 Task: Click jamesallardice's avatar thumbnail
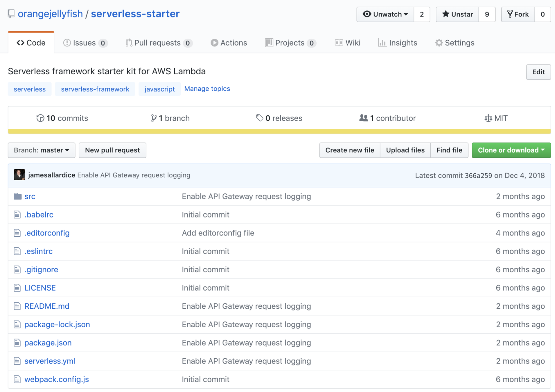(19, 175)
